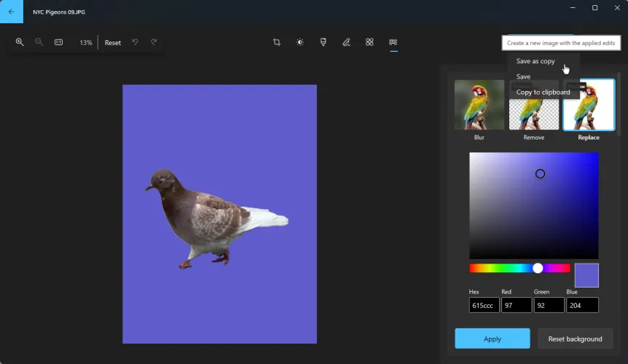
Task: Undo the last edit
Action: pos(135,42)
